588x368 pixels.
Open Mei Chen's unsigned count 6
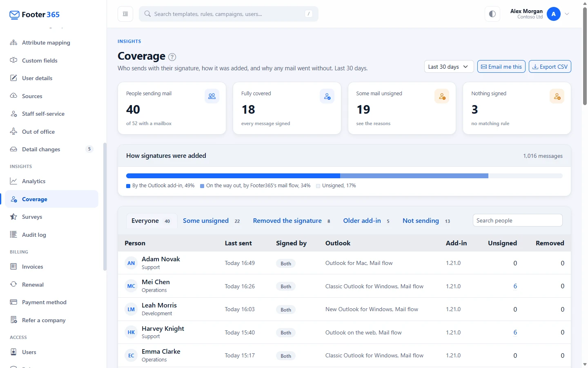(x=515, y=286)
